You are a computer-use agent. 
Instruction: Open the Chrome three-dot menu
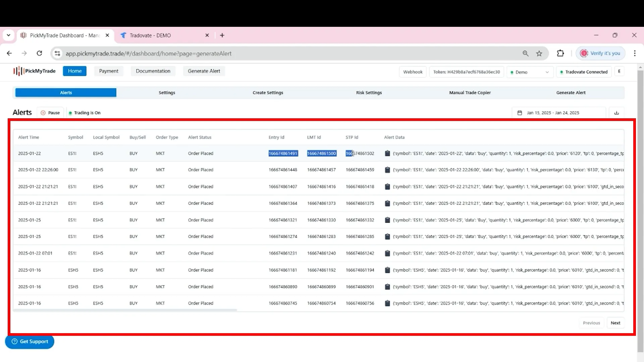click(635, 53)
